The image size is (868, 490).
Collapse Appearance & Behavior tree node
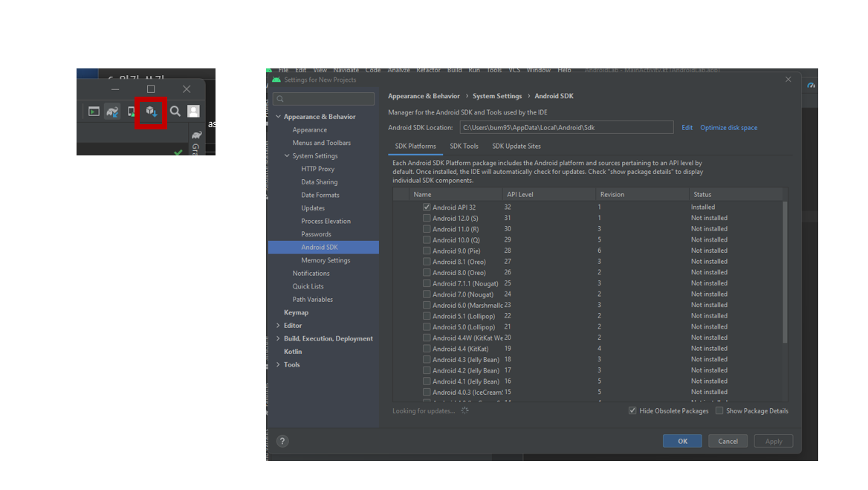[x=278, y=117]
